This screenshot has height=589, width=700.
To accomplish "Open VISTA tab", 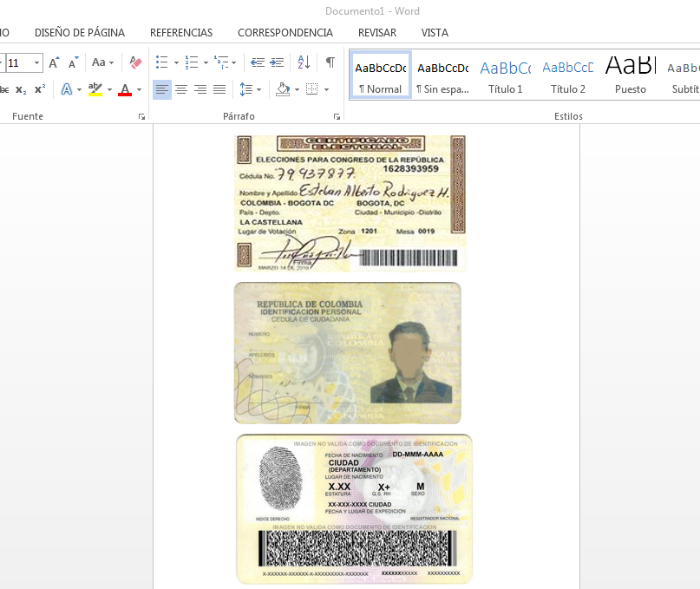I will (x=435, y=33).
